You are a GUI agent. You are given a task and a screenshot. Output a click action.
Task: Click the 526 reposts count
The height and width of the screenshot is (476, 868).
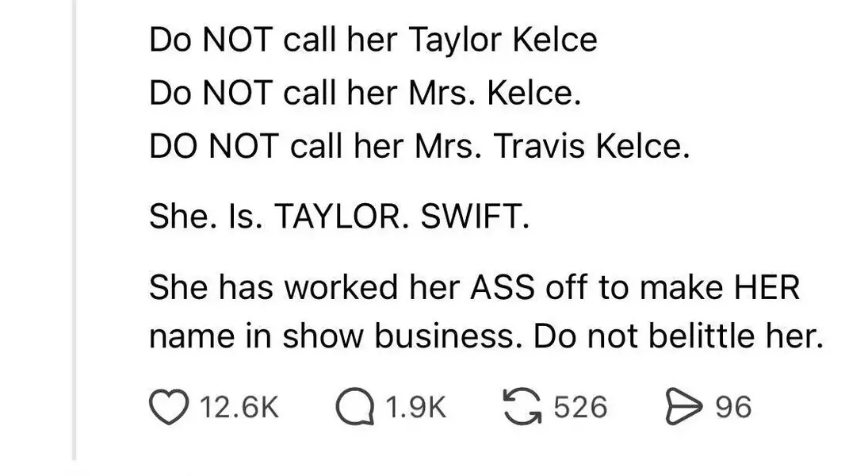(x=579, y=407)
